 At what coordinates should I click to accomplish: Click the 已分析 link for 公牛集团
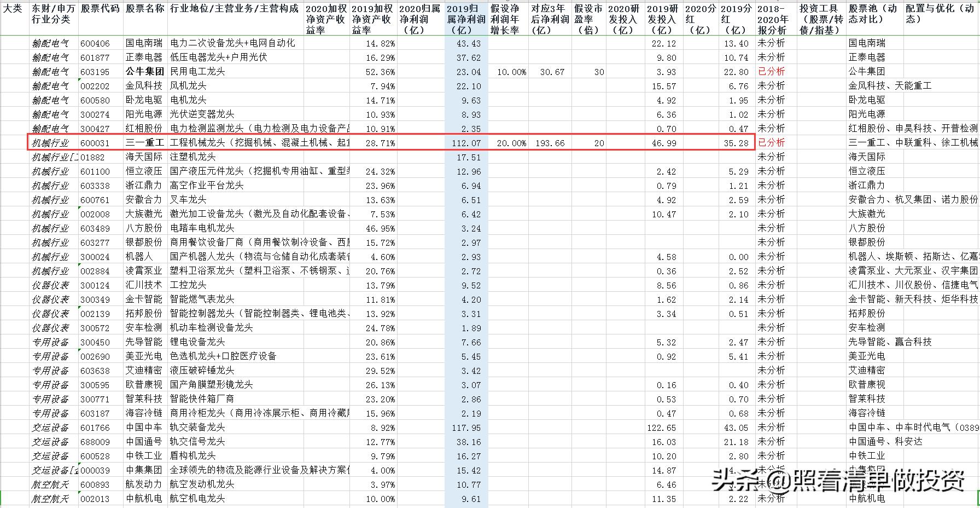(x=772, y=71)
